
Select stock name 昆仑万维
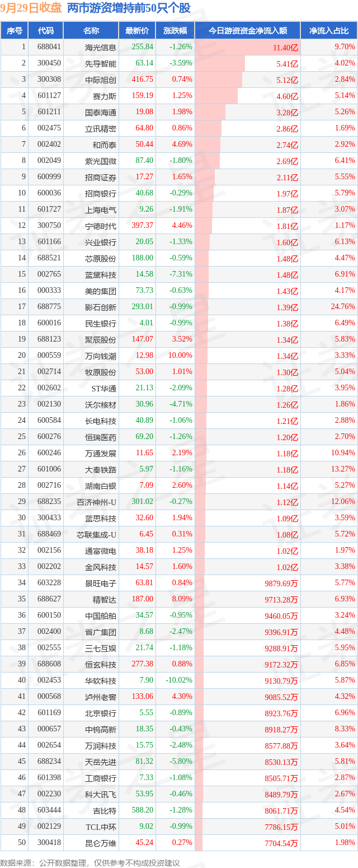click(x=101, y=843)
